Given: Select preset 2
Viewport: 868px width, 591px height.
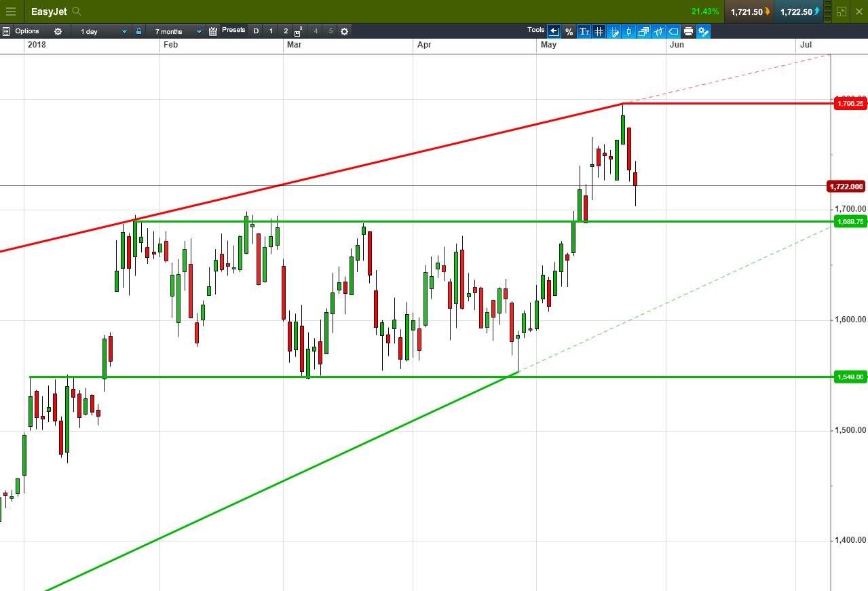Looking at the screenshot, I should (286, 31).
